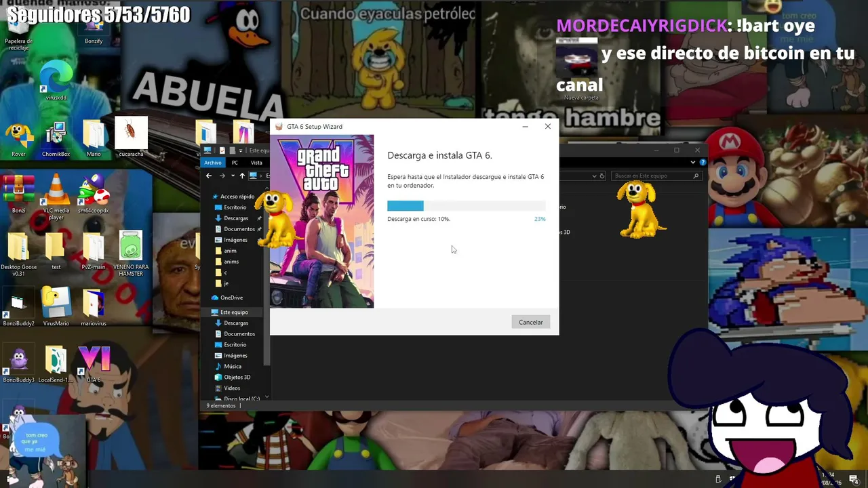Click the navigation pane scroll-down arrow
The width and height of the screenshot is (868, 488).
point(267,397)
